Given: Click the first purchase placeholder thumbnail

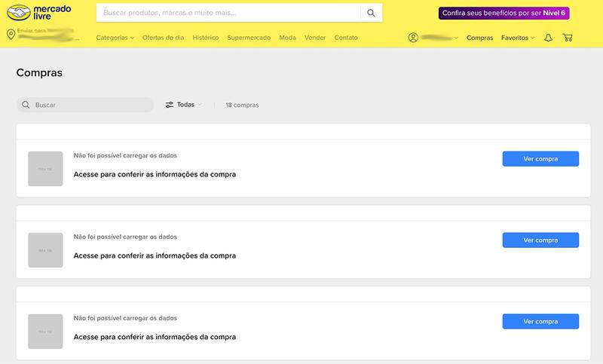Looking at the screenshot, I should tap(45, 169).
